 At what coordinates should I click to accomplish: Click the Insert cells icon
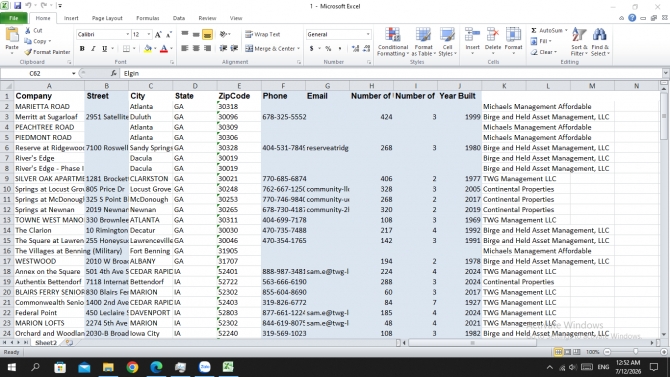(x=472, y=35)
